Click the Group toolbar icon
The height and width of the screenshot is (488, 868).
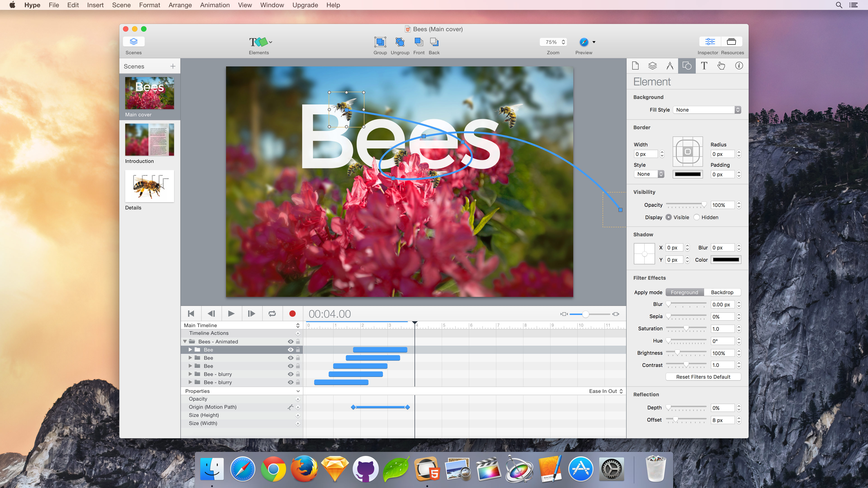coord(380,42)
